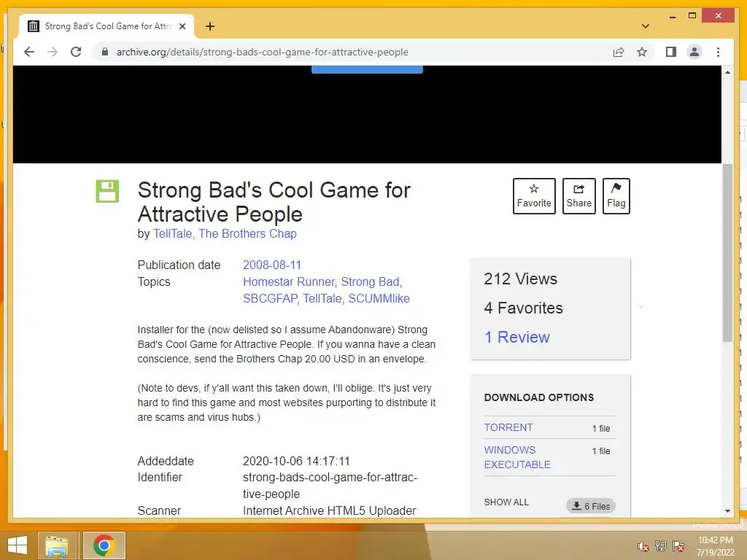Click the network tray icon

tap(660, 545)
